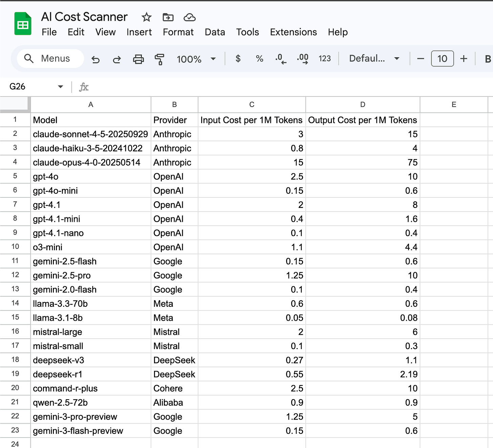Open the Extensions menu
The width and height of the screenshot is (493, 448).
tap(293, 32)
